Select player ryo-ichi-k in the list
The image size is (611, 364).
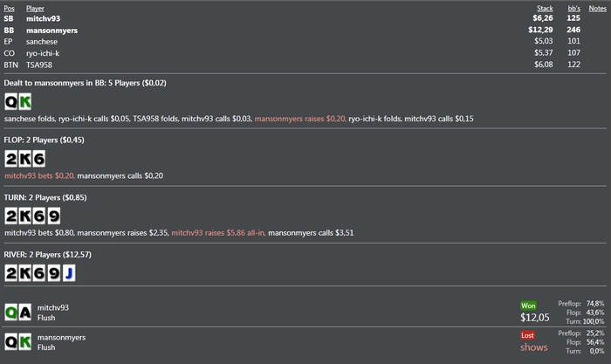[44, 52]
